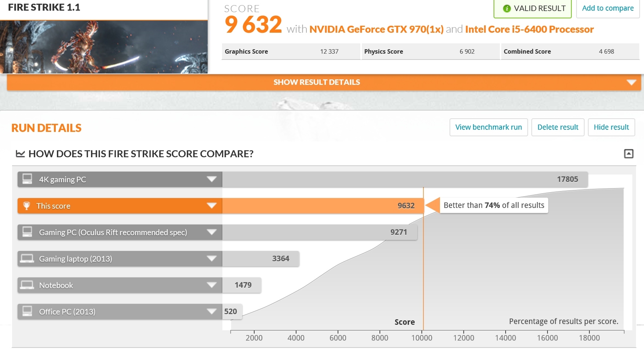This screenshot has width=644, height=356.
Task: Open Intel Core i5-6400 Processor link
Action: click(x=529, y=29)
